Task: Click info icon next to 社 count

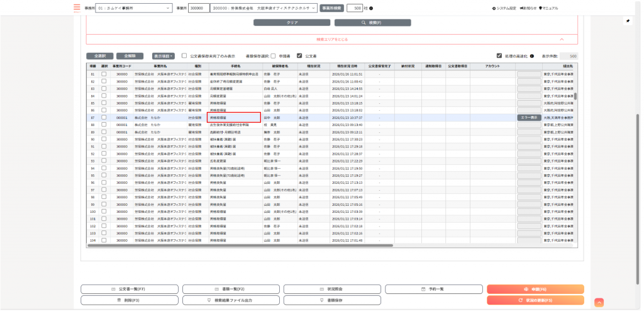Action: point(371,8)
